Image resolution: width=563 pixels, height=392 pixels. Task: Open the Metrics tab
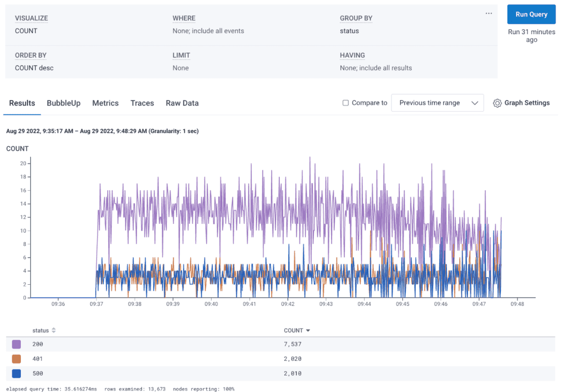coord(105,103)
